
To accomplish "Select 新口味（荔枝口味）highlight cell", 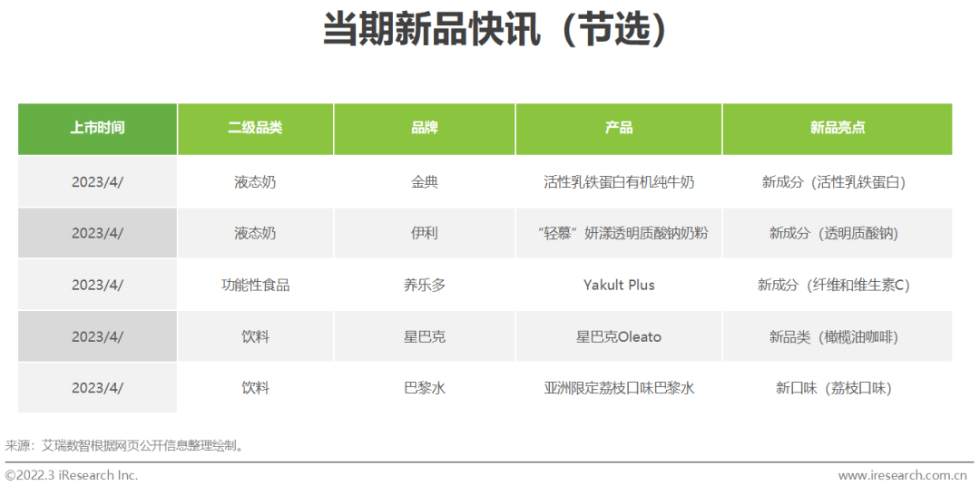I will coord(838,388).
